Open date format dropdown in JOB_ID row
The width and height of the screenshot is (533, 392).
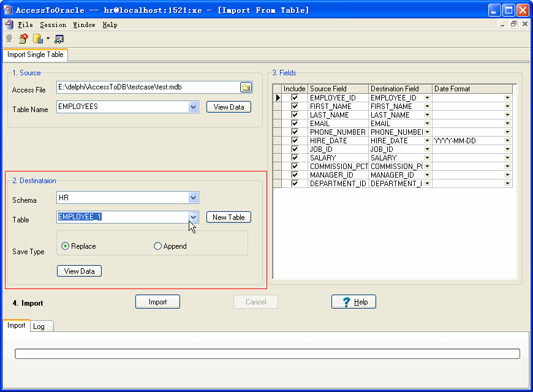(507, 149)
